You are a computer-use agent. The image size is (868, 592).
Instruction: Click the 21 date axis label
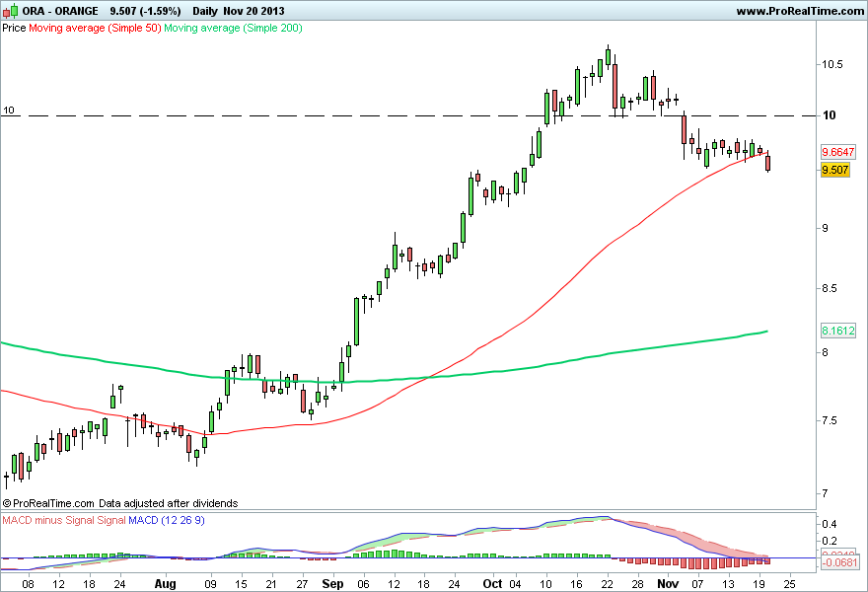coord(271,584)
